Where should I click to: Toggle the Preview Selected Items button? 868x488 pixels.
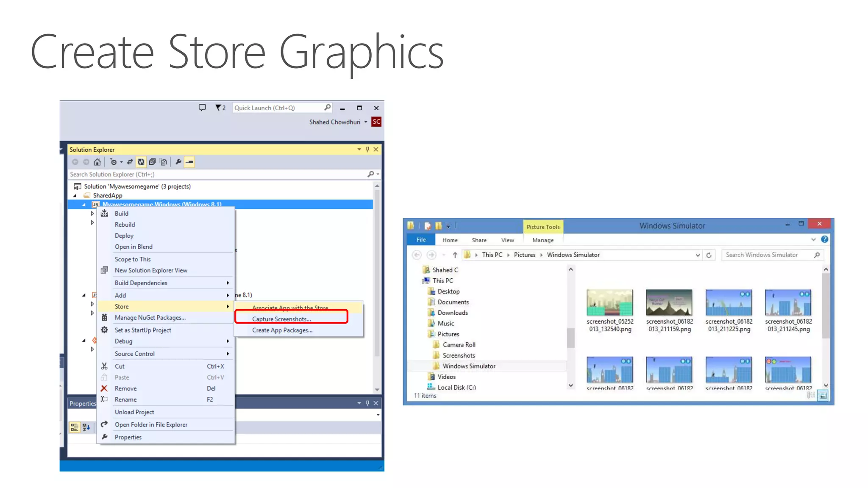(x=189, y=162)
